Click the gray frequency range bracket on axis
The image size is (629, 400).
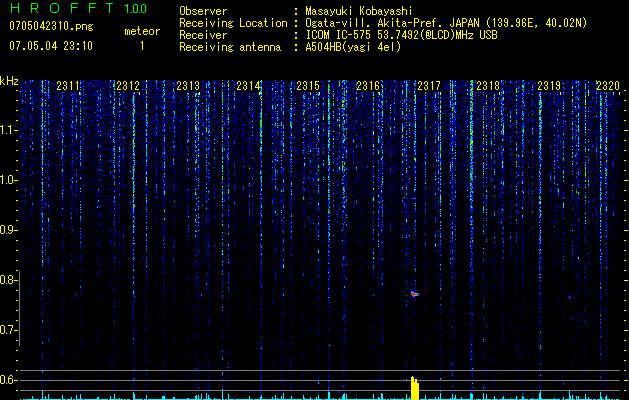pos(20,308)
